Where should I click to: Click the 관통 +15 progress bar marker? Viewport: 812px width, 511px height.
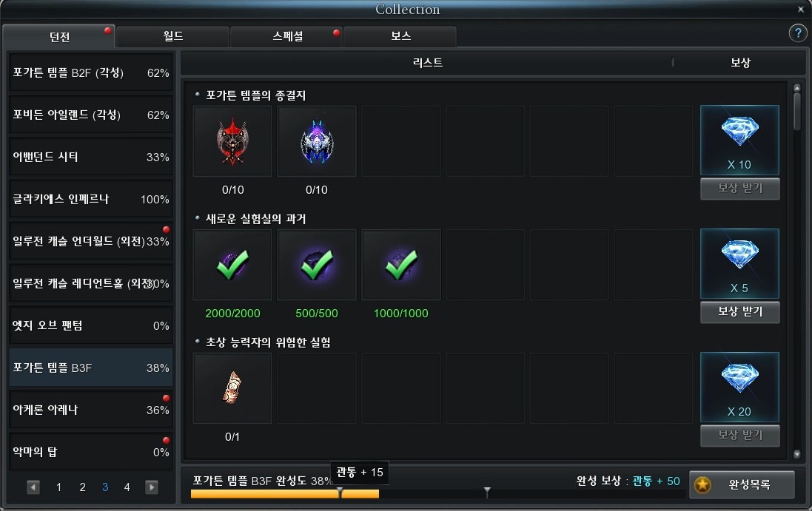point(340,492)
